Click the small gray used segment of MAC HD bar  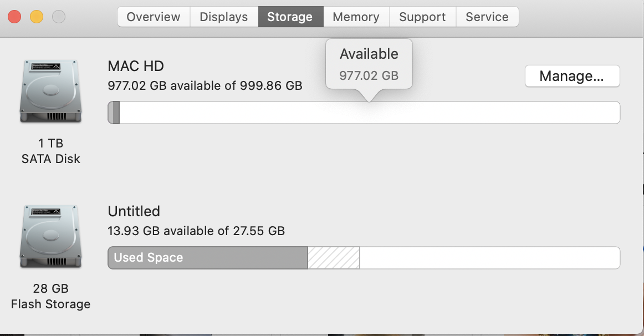tap(114, 113)
